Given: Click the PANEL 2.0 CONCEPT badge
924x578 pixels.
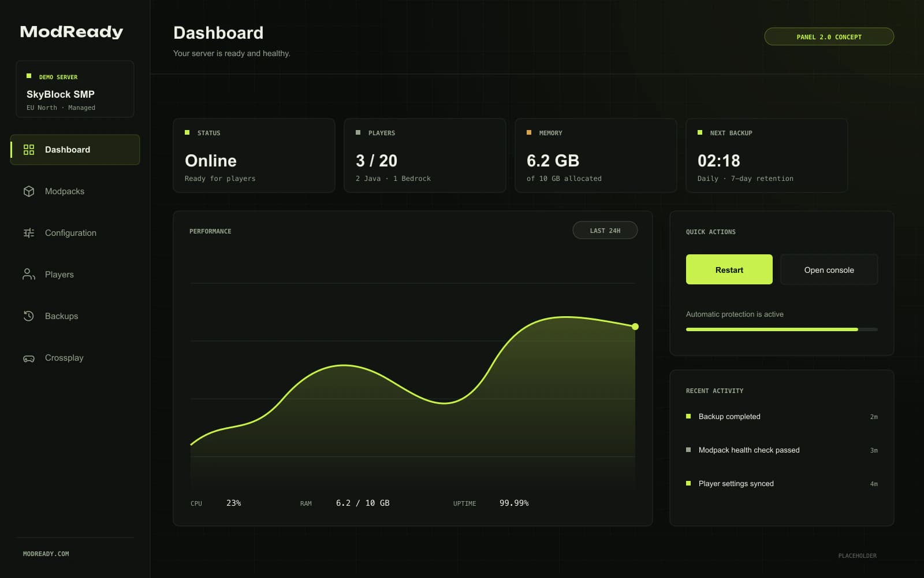Looking at the screenshot, I should tap(829, 36).
